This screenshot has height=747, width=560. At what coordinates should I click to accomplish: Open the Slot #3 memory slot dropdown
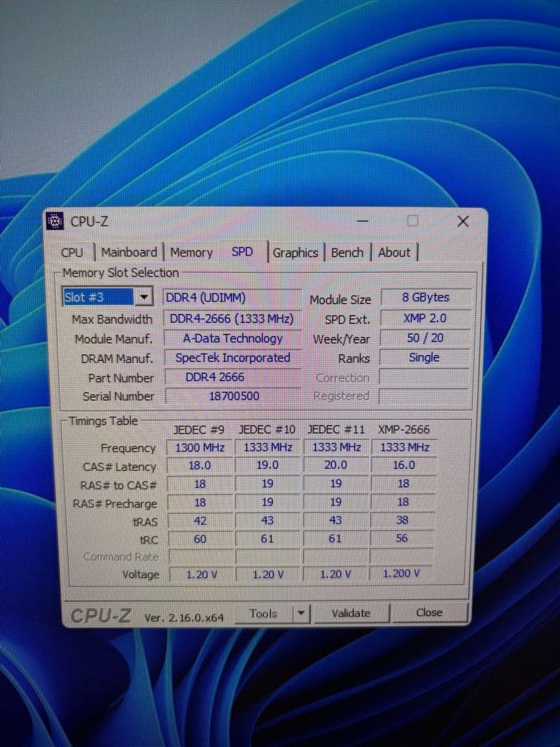[x=143, y=296]
